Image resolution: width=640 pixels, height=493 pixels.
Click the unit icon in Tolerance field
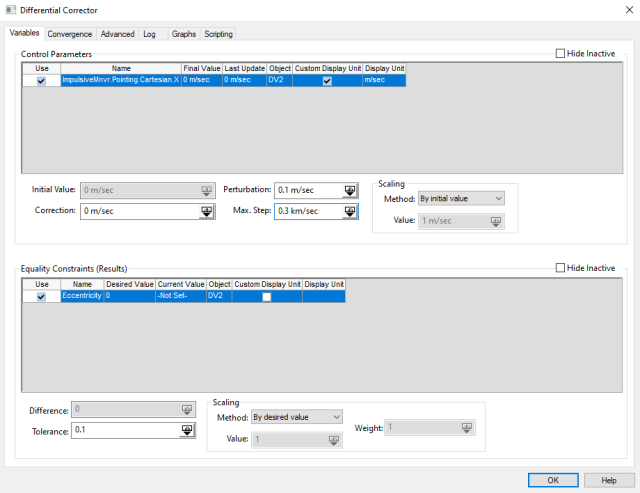(x=186, y=430)
